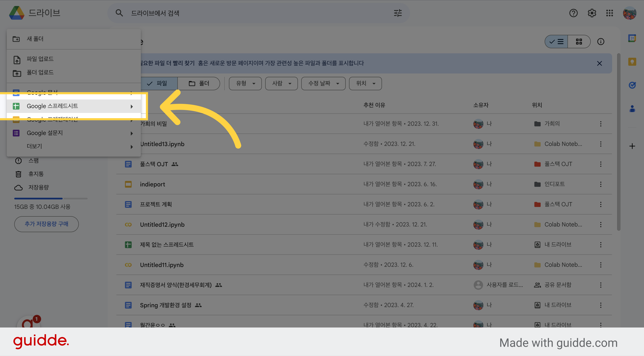Image resolution: width=644 pixels, height=356 pixels.
Task: Click the 추가 저장용량 구매 button
Action: coord(47,224)
